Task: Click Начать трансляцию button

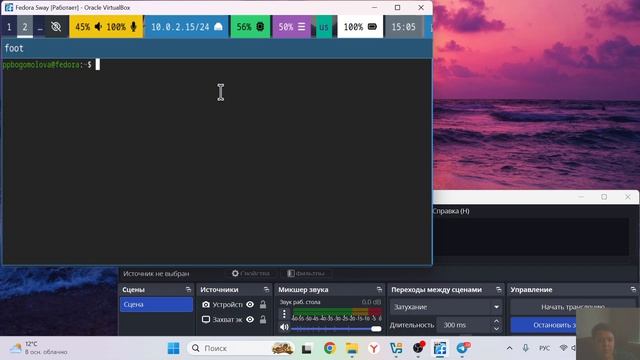Action: (573, 307)
